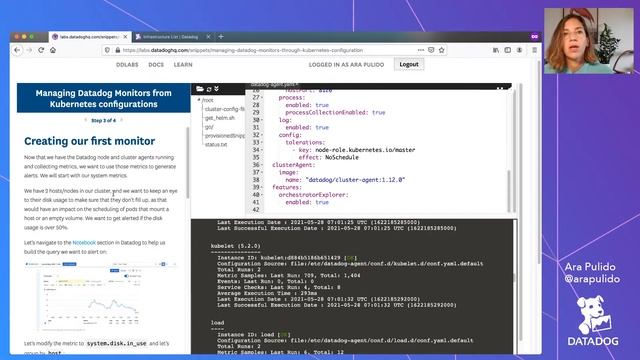Open provisionedSnippet item in file tree
Screen dimensions: 640x360
(x=224, y=136)
